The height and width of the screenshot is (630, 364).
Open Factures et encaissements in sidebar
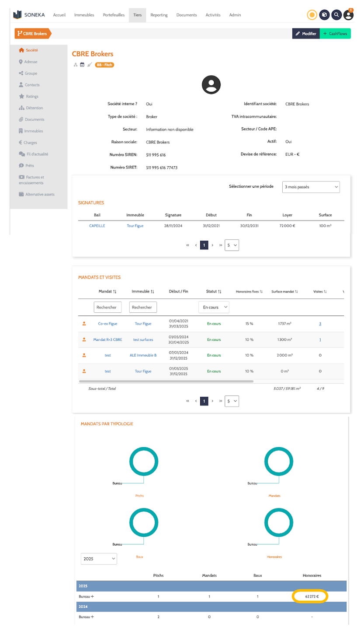point(31,180)
